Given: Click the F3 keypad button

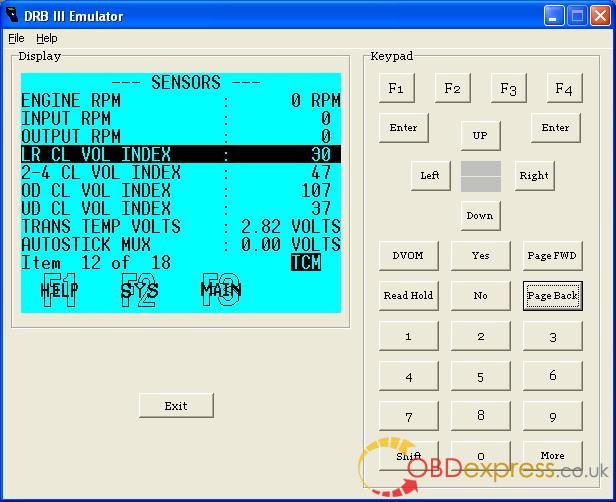Looking at the screenshot, I should [508, 88].
